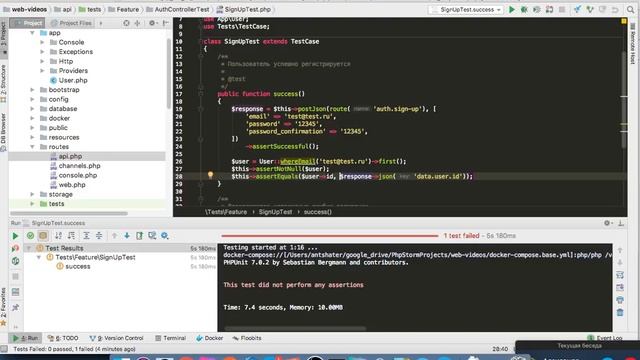The height and width of the screenshot is (360, 640).
Task: Collapse the routes folder
Action: (32, 147)
